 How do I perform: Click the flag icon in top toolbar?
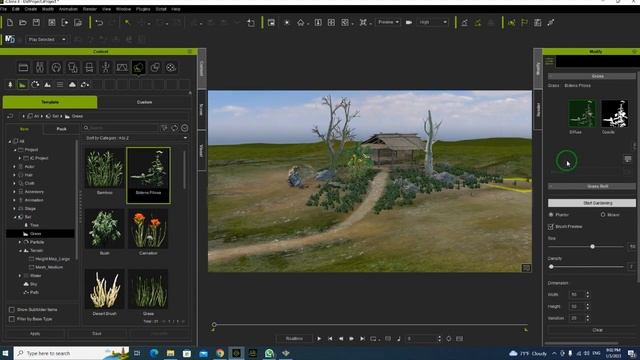(x=524, y=23)
